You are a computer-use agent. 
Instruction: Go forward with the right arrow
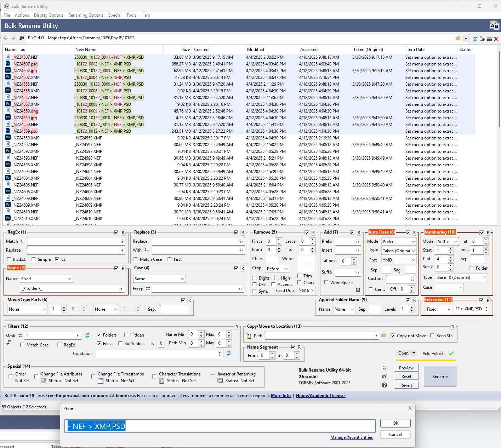coord(13,38)
